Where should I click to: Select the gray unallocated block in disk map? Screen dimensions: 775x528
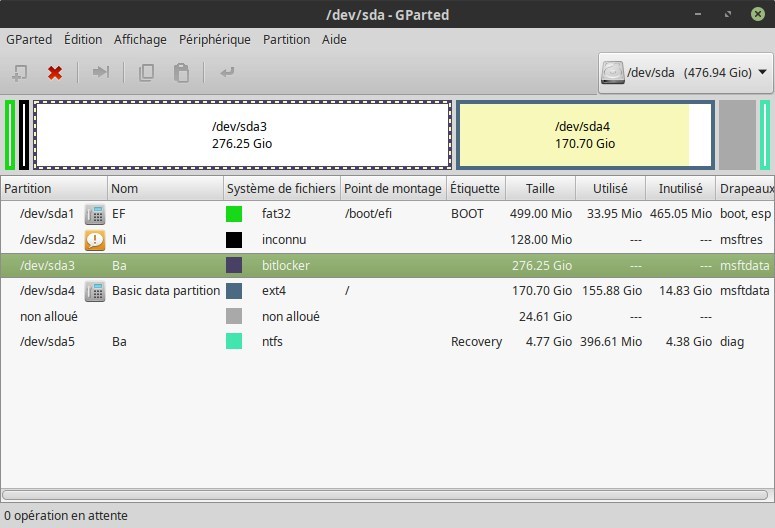pos(737,135)
